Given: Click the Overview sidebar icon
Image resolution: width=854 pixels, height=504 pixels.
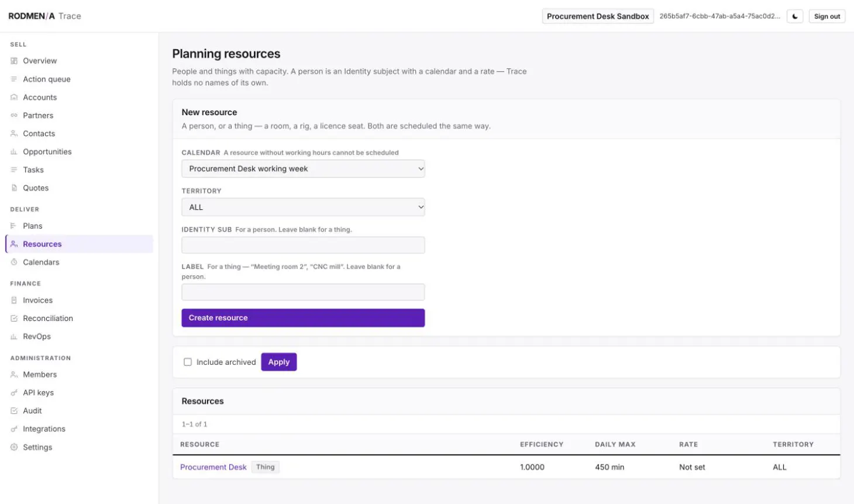Looking at the screenshot, I should [14, 61].
